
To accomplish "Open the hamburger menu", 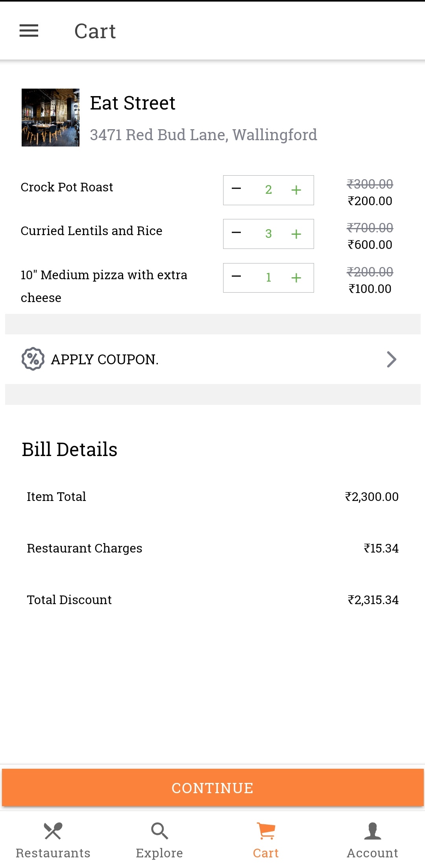I will (x=29, y=31).
